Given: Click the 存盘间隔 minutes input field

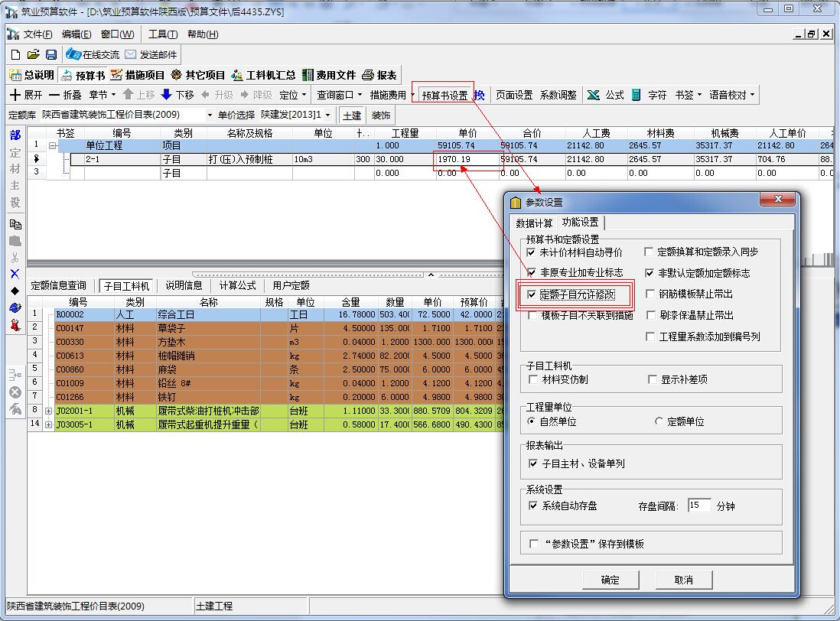Looking at the screenshot, I should coord(698,506).
